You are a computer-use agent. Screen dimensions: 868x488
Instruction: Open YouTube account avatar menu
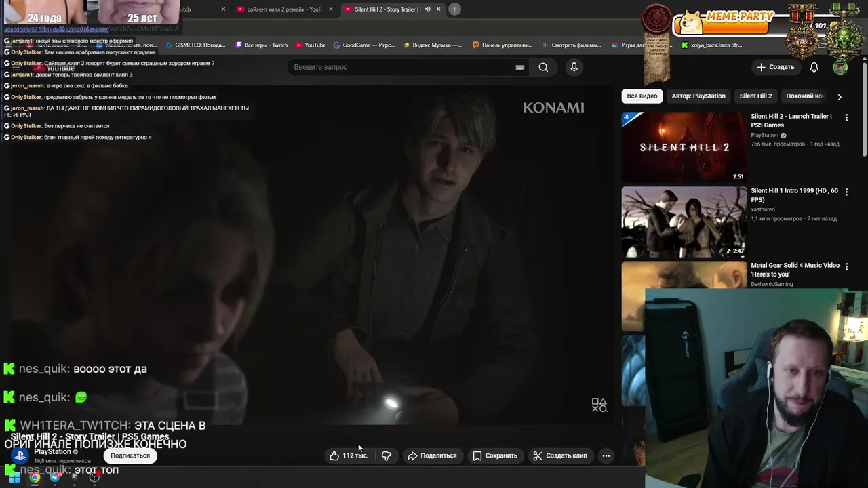(840, 67)
